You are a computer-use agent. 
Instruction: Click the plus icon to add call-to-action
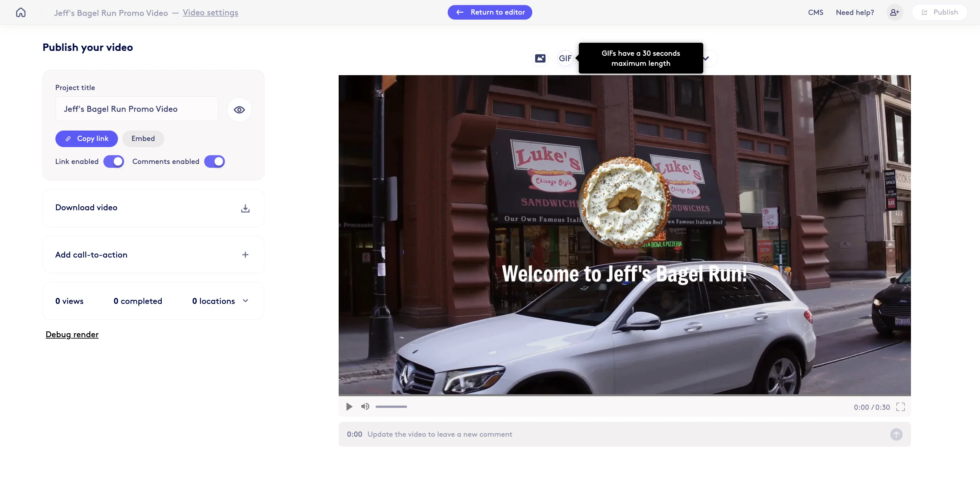pos(245,255)
